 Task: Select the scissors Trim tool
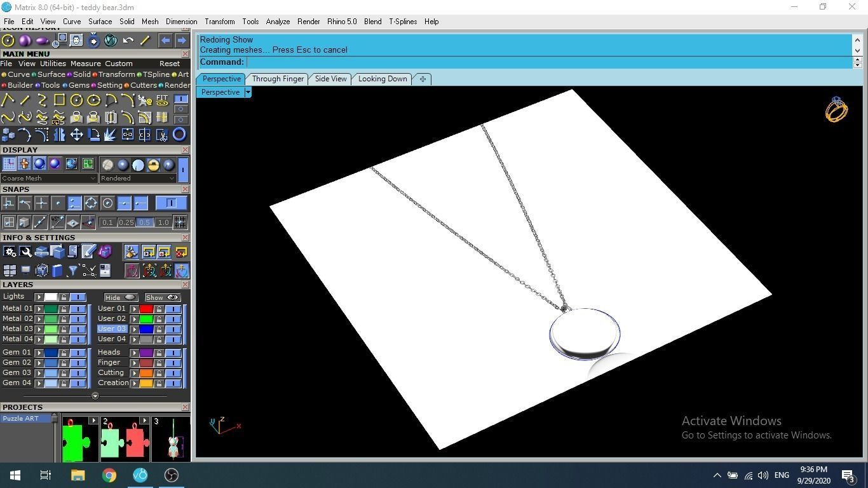[x=162, y=135]
